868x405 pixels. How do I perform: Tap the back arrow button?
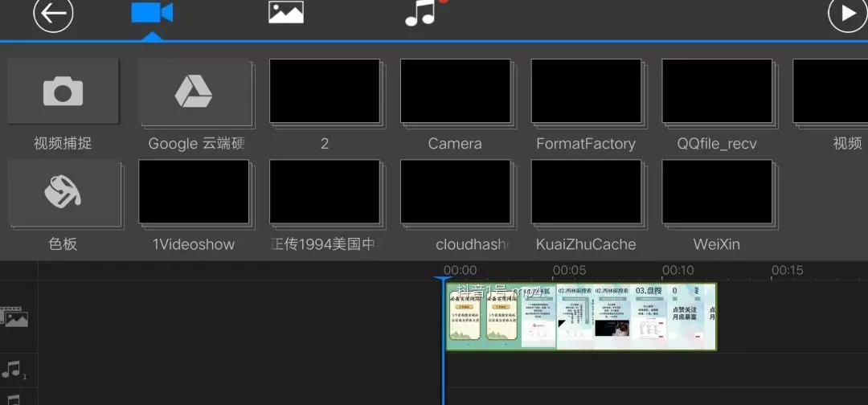[53, 14]
